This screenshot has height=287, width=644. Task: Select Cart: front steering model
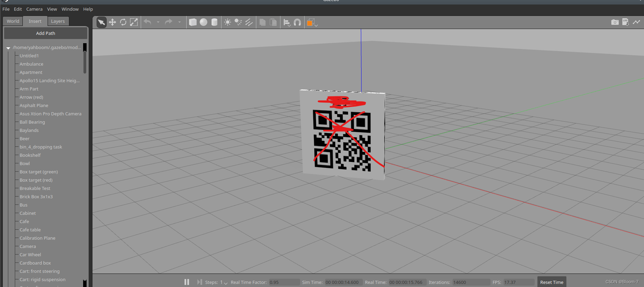pos(40,271)
